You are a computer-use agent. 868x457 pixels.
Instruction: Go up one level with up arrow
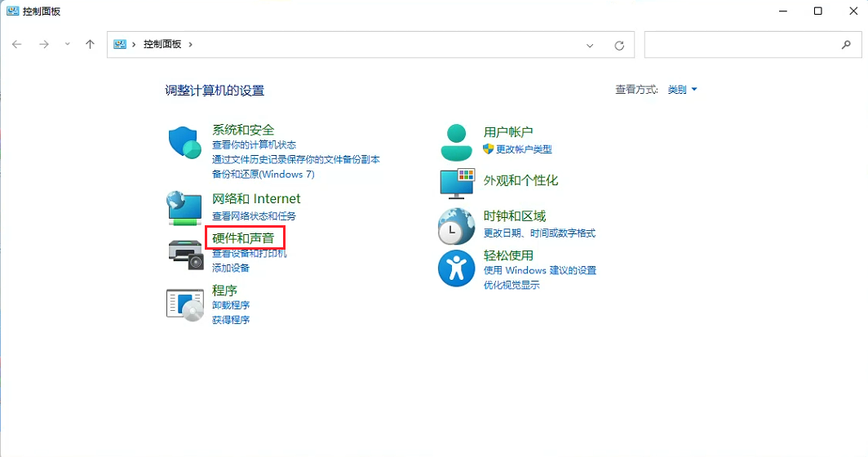pos(90,44)
